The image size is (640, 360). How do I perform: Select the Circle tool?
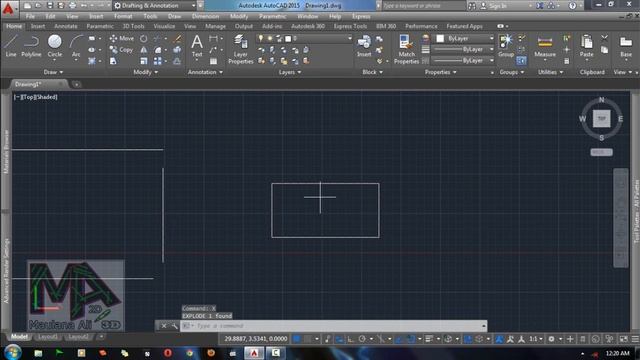[55, 46]
